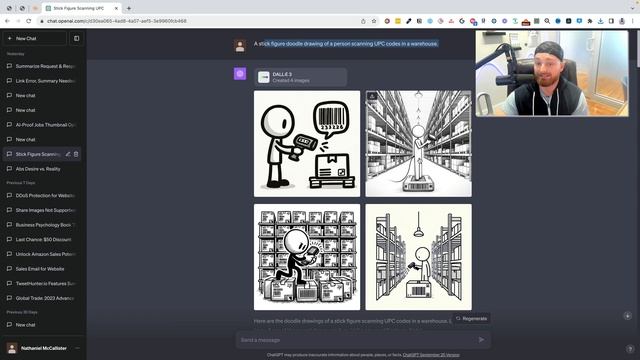Open Summarize Request & Resp chat
Viewport: 640px width, 360px height.
coord(42,66)
